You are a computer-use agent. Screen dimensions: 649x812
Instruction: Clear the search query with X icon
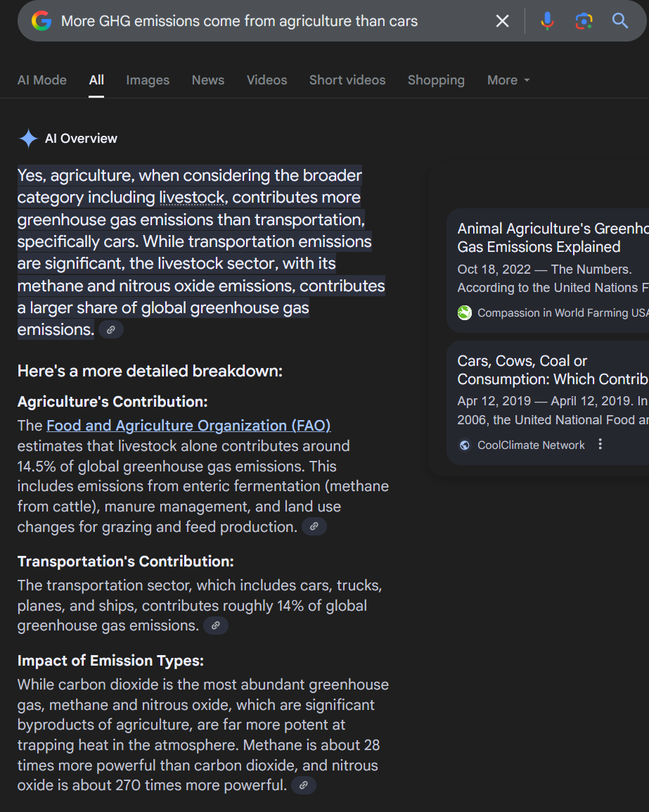click(502, 20)
